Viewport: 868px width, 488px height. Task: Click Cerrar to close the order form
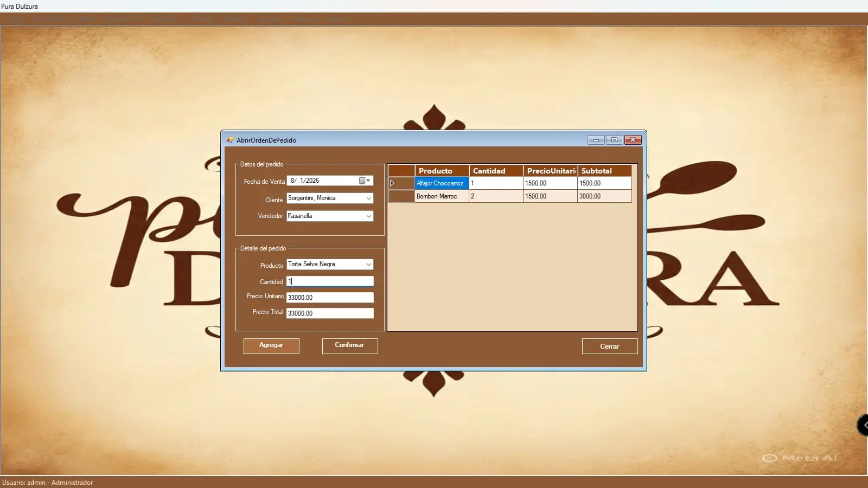click(609, 346)
